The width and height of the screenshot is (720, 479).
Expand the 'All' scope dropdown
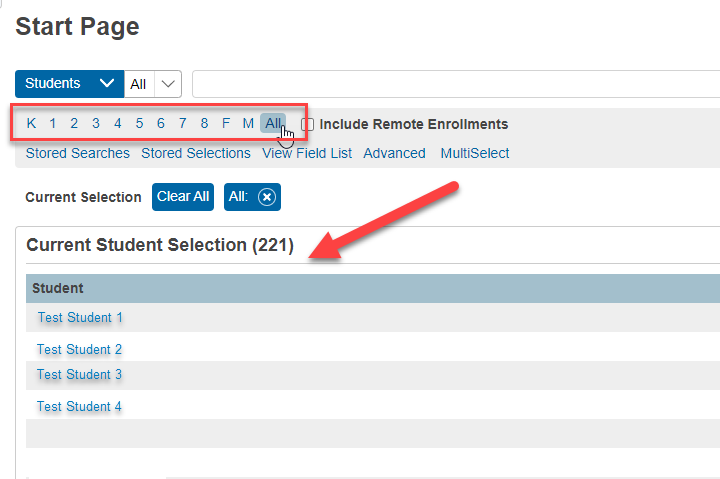[168, 84]
